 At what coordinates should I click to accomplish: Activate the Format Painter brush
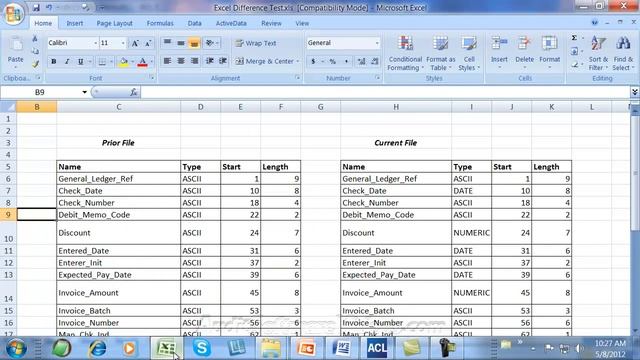point(35,64)
